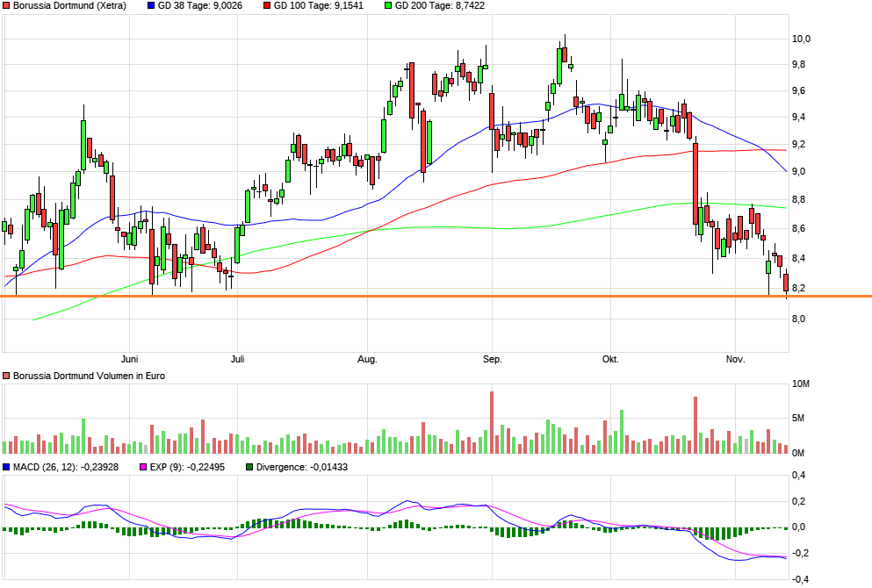Click the Volumen in Euro legend square
The width and height of the screenshot is (872, 588).
(x=7, y=376)
